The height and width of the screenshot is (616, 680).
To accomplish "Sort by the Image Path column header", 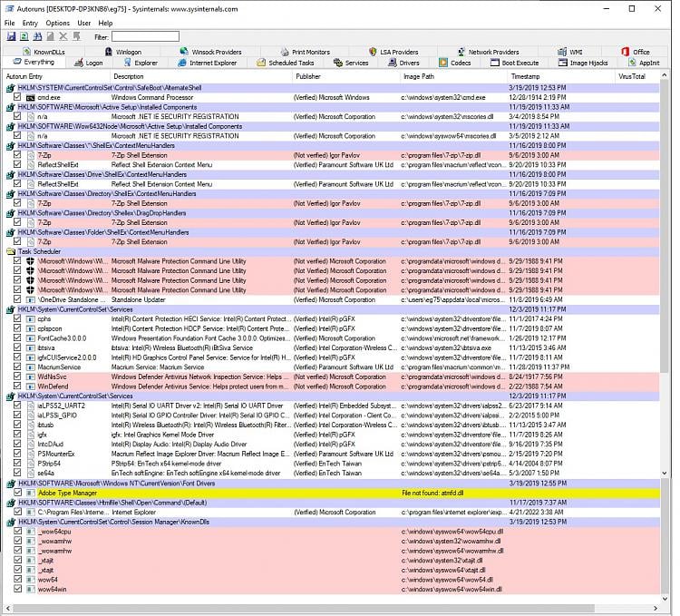I will click(x=453, y=76).
